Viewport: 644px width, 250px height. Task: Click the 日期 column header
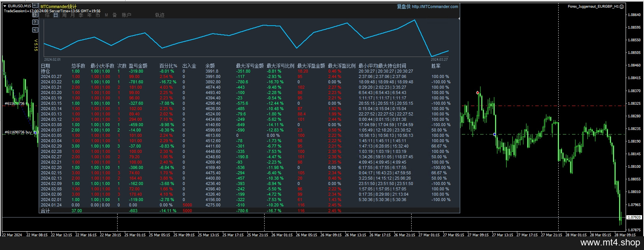(46, 66)
